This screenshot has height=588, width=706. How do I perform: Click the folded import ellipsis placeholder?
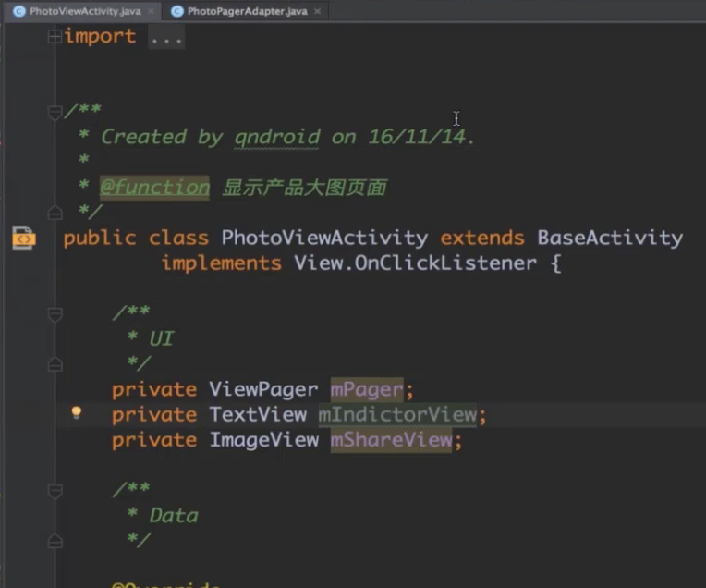[166, 37]
